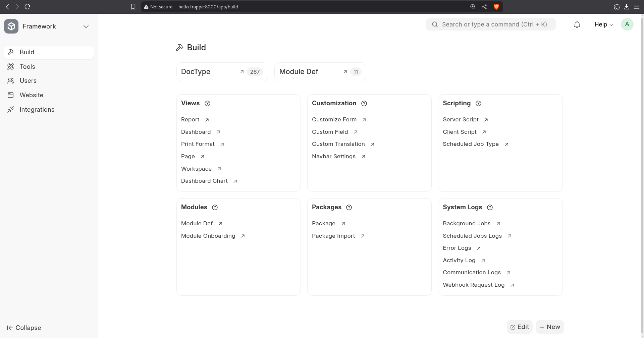
Task: Expand the Framework workspace switcher chevron
Action: 86,26
